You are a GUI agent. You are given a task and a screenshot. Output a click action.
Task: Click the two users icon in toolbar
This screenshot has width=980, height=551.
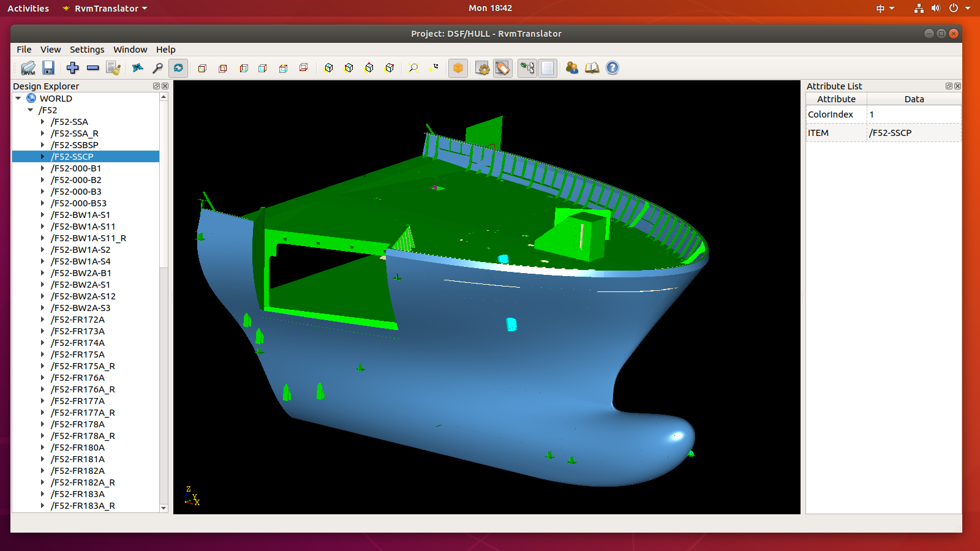(572, 68)
